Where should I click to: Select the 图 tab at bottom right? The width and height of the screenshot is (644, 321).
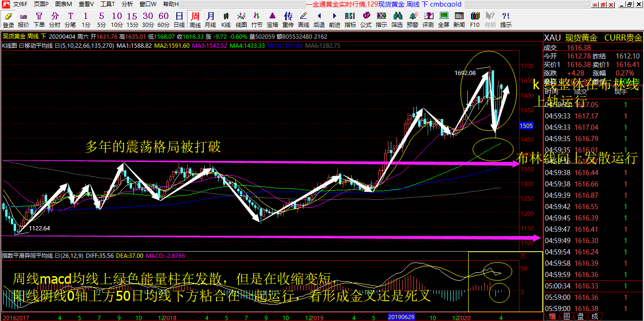tap(566, 316)
